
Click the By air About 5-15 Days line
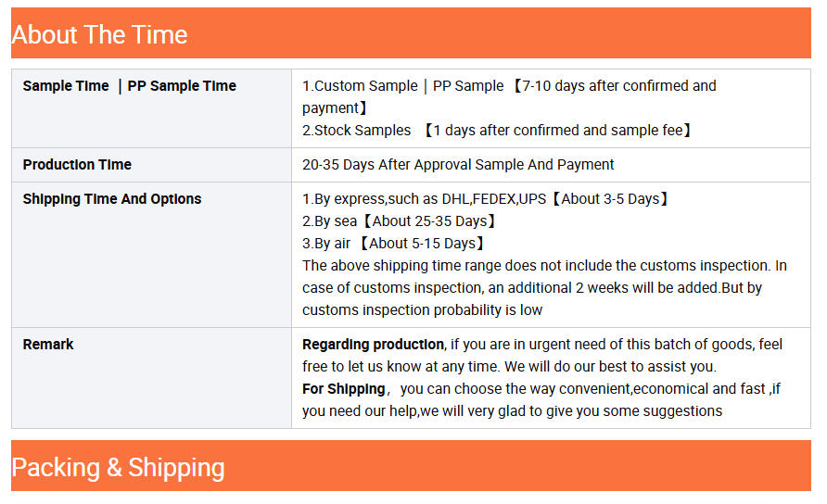(393, 243)
